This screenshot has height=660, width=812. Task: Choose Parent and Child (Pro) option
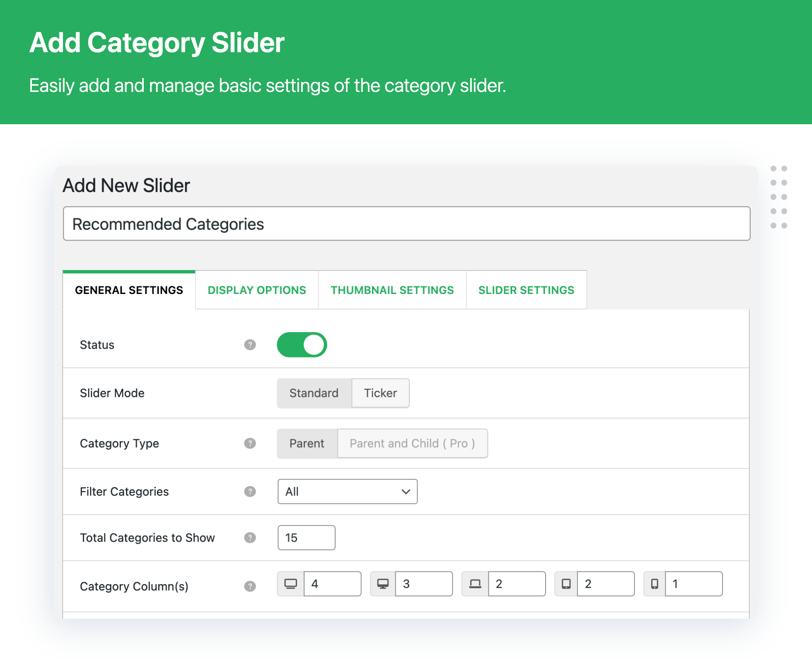413,443
